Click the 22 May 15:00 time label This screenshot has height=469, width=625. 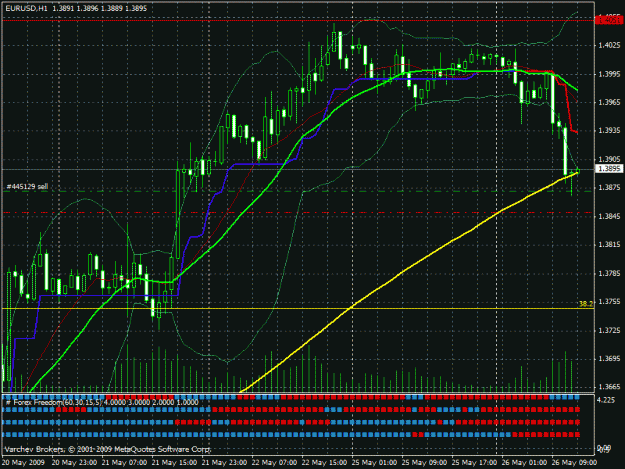point(324,463)
